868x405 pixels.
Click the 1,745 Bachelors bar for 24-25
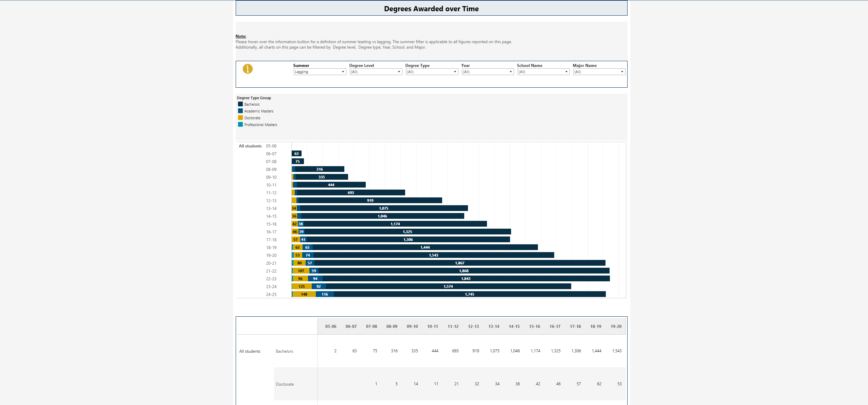point(469,294)
